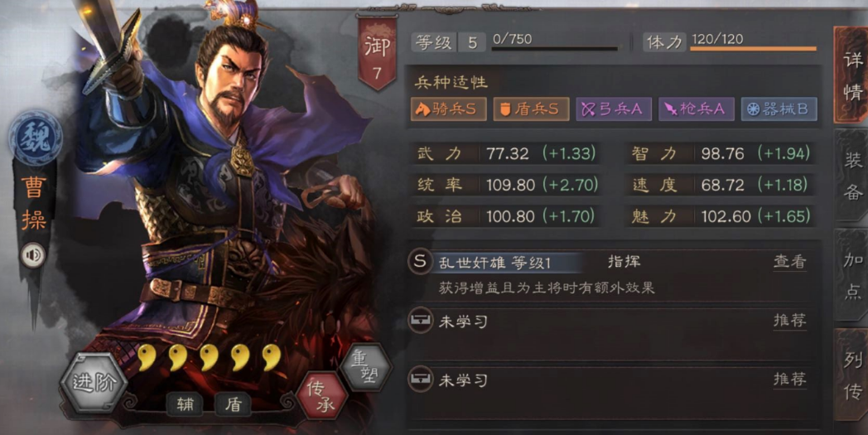Select the second empty skill slot icon
868x435 pixels.
coord(420,379)
